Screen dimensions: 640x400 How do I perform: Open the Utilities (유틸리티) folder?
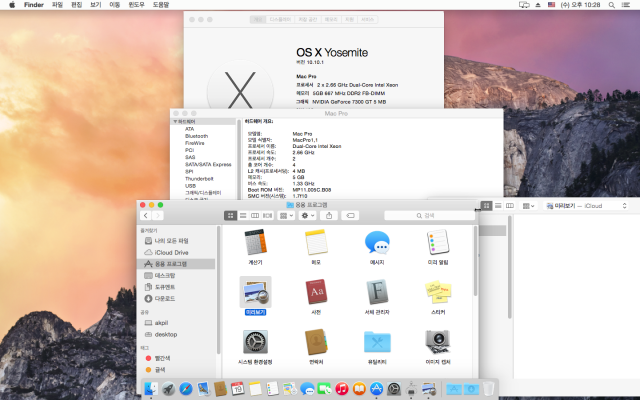point(377,342)
